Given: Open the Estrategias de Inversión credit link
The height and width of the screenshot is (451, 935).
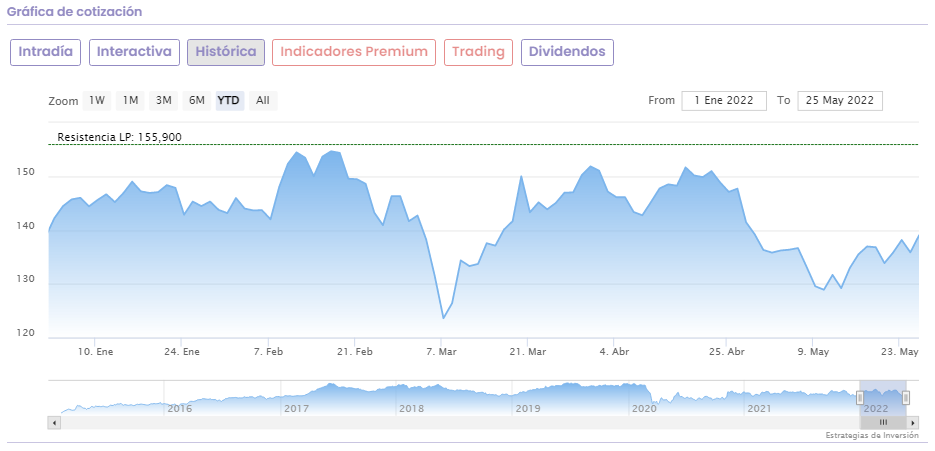Looking at the screenshot, I should (872, 436).
